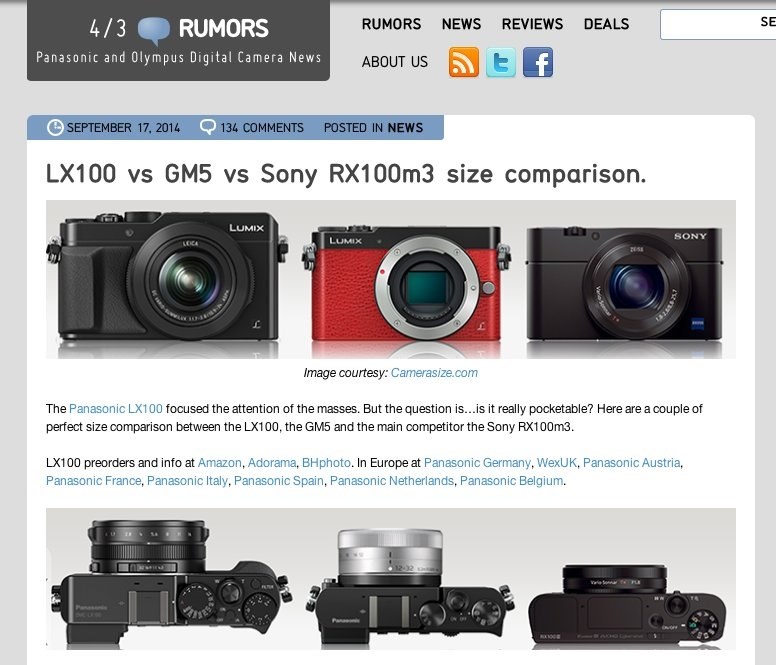Click the front-view camera comparison image
Image resolution: width=776 pixels, height=665 pixels.
click(x=390, y=279)
